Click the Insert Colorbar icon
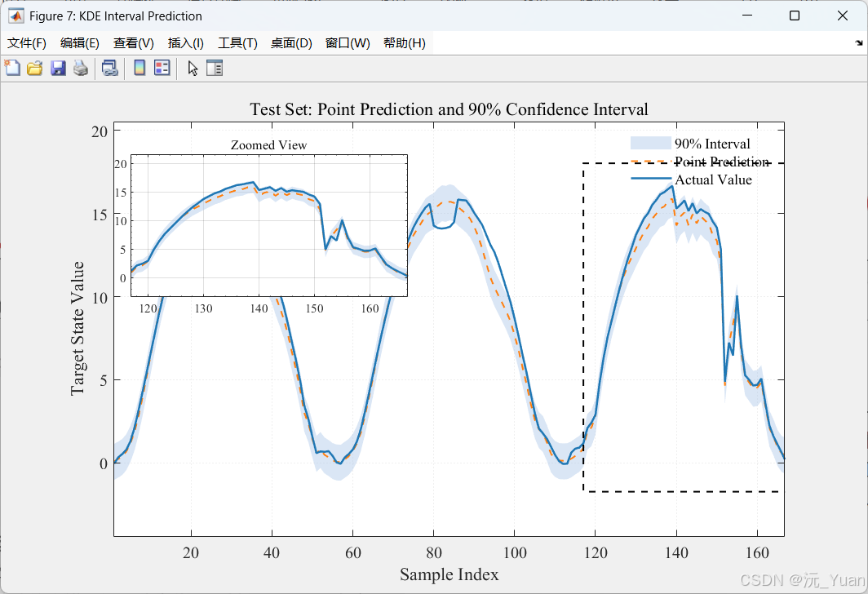Viewport: 868px width, 594px height. point(139,68)
